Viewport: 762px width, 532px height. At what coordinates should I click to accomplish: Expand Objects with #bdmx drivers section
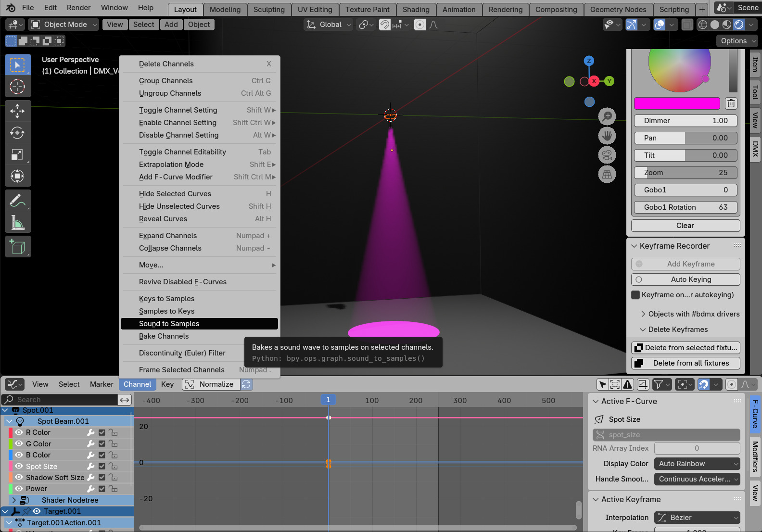(643, 314)
